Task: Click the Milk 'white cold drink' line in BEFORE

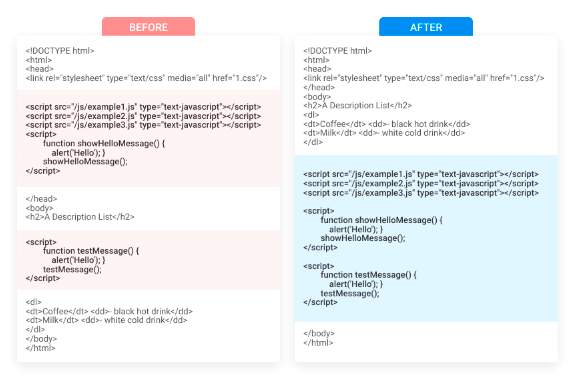Action: tap(106, 320)
